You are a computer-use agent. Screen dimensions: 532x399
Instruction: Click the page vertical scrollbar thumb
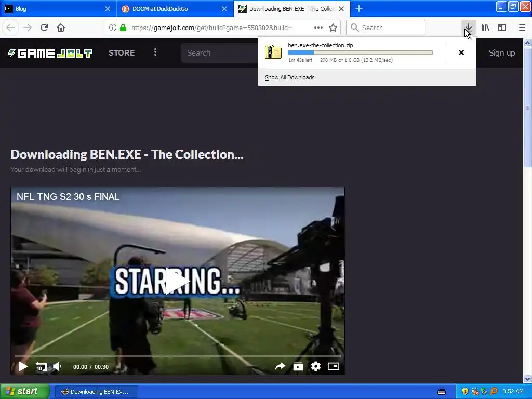527,107
